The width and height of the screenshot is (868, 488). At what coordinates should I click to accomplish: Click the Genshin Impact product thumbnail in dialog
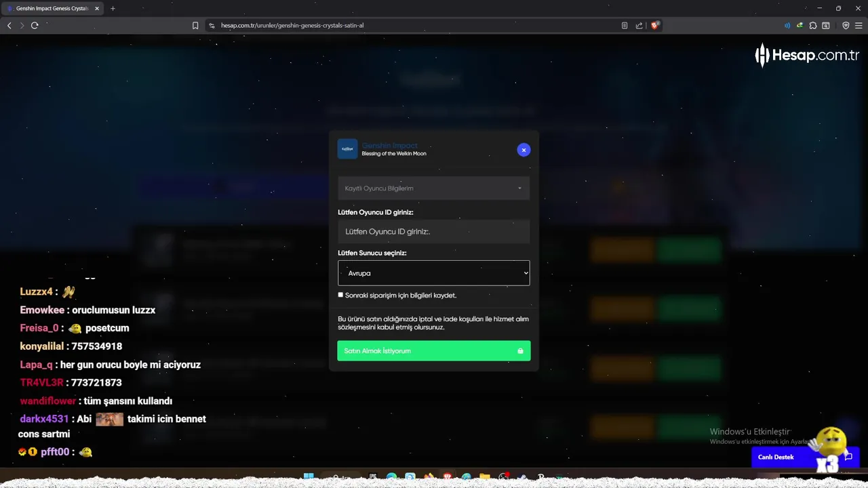click(347, 149)
